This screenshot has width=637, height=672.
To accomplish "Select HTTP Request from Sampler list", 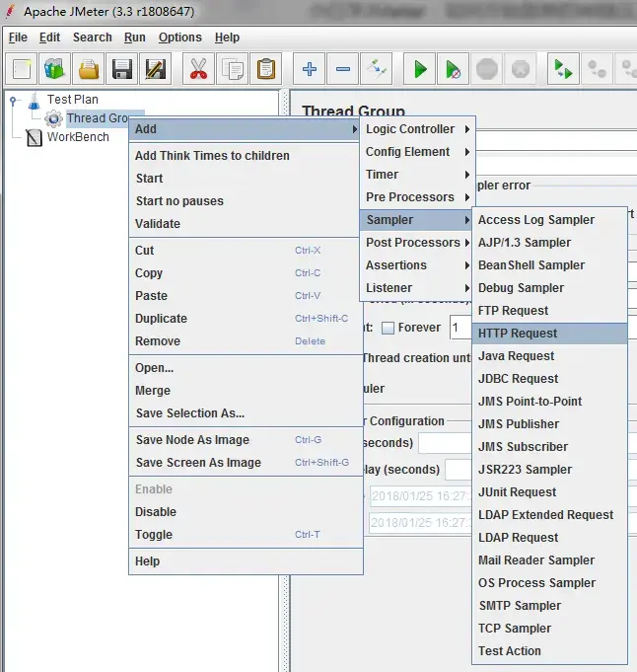I will (x=549, y=334).
